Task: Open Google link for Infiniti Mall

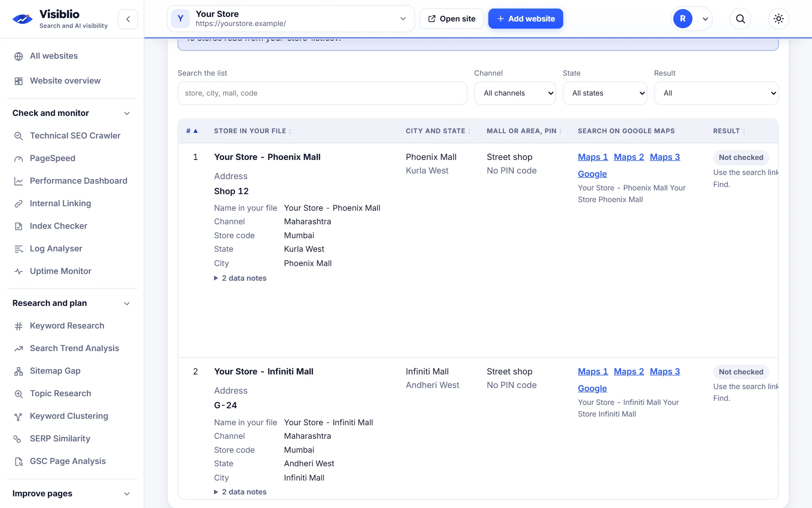Action: 592,388
